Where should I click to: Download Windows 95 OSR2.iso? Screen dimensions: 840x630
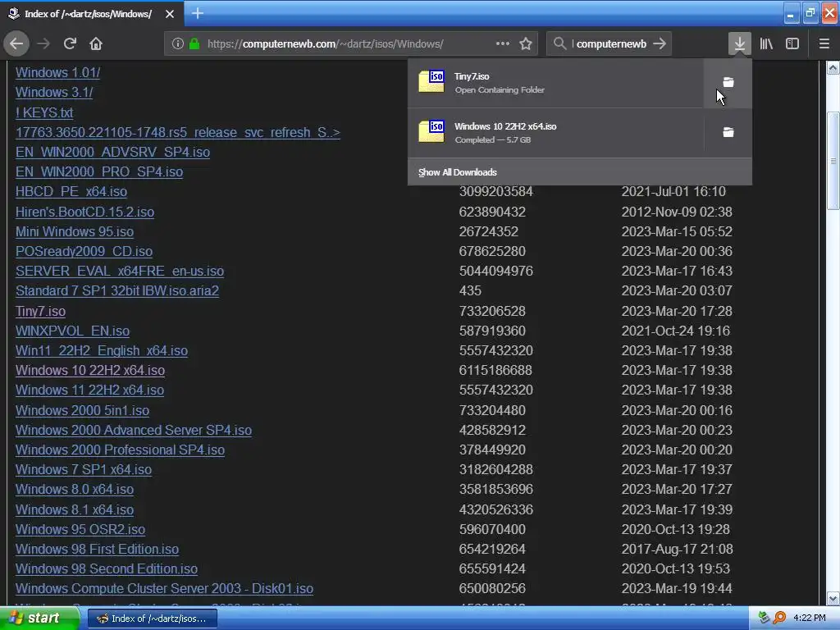80,529
